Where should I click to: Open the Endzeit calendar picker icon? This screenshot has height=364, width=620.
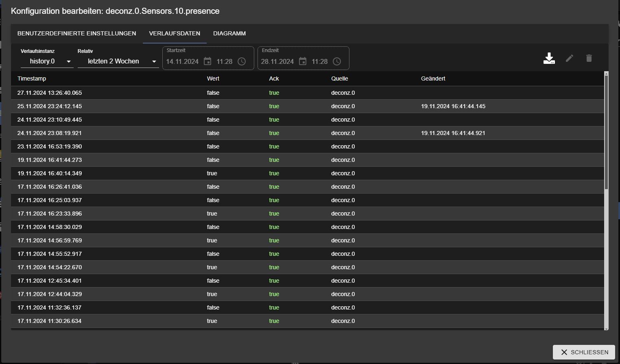[303, 61]
